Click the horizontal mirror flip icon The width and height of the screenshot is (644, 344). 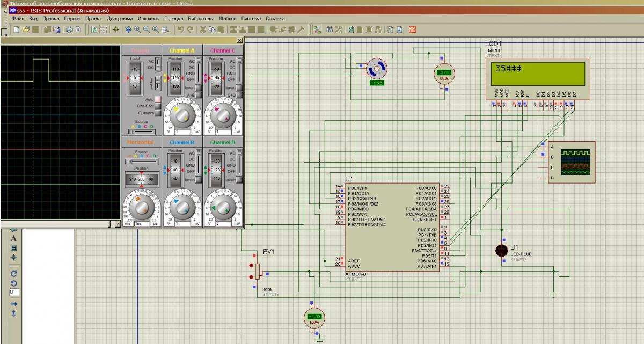[14, 304]
